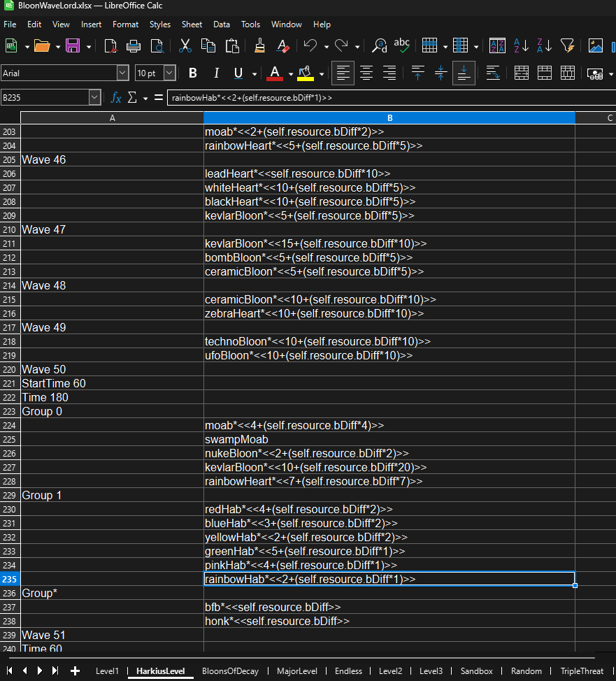
Task: Toggle Italic formatting
Action: (216, 73)
